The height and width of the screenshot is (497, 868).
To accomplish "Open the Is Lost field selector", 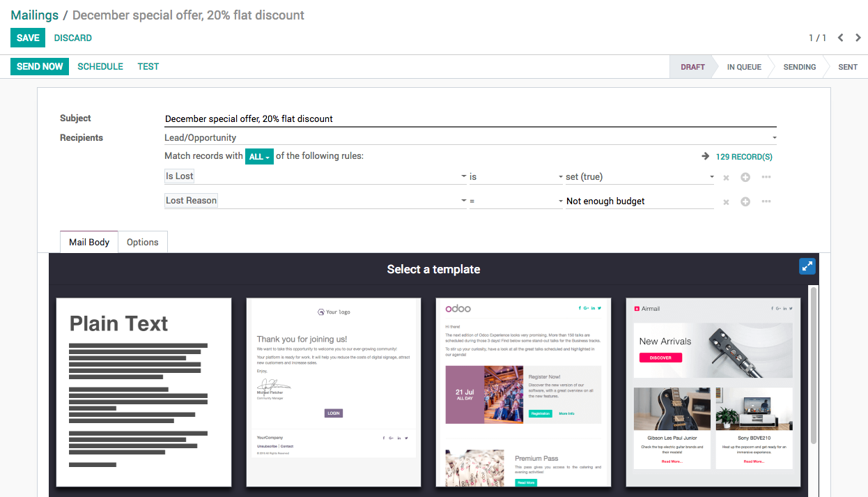I will [315, 177].
